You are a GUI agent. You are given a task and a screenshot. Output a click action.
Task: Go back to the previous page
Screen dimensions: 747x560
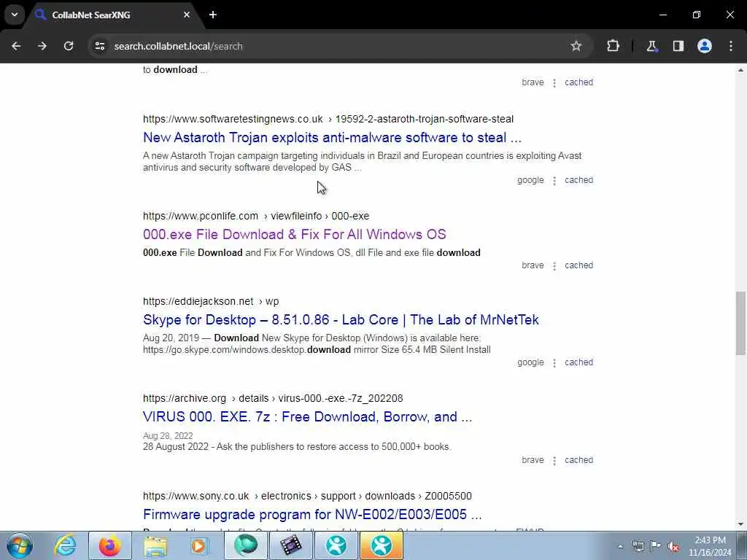tap(16, 46)
